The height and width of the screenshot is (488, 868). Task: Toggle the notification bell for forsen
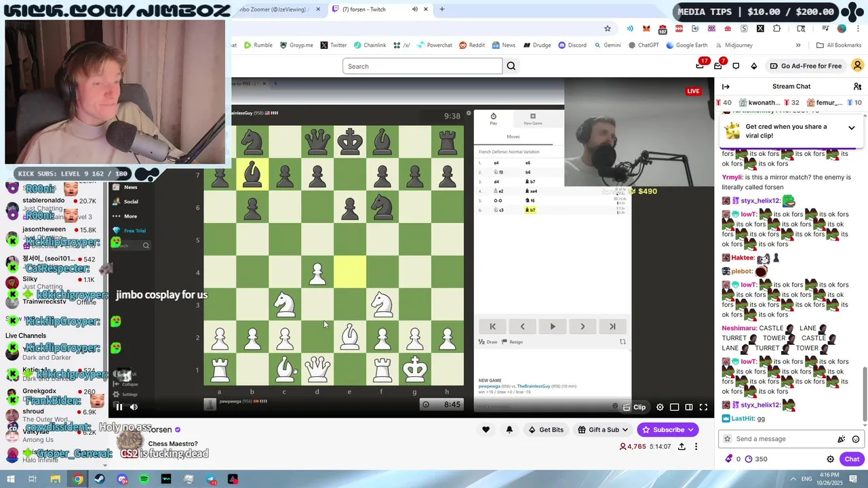(x=509, y=430)
